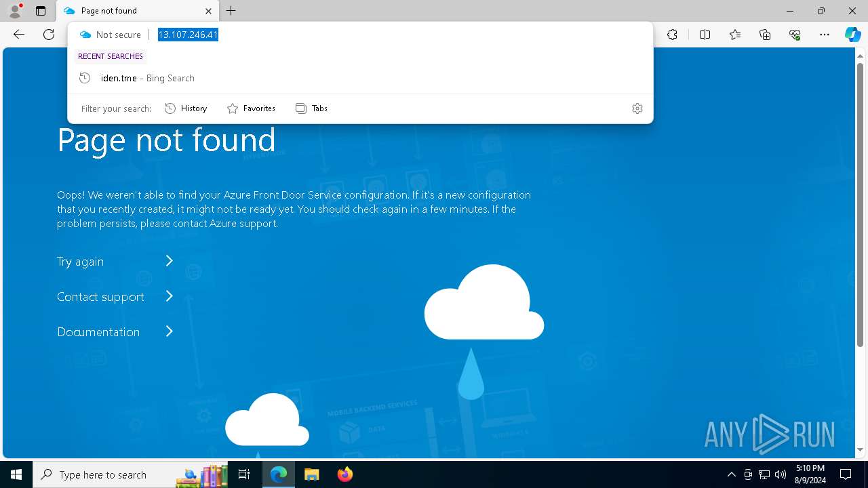
Task: Filter the search by Favorites
Action: tap(251, 108)
